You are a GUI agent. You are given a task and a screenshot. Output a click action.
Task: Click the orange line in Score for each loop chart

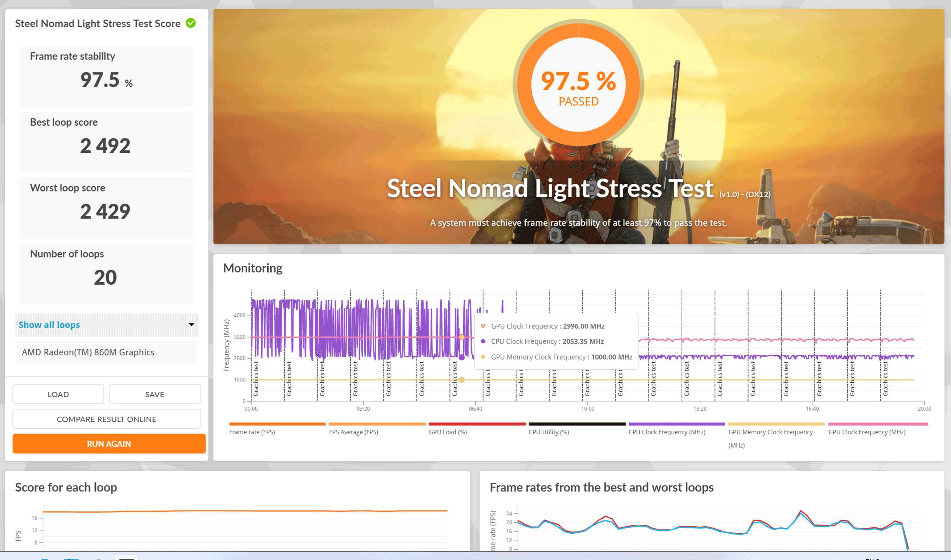coord(245,511)
